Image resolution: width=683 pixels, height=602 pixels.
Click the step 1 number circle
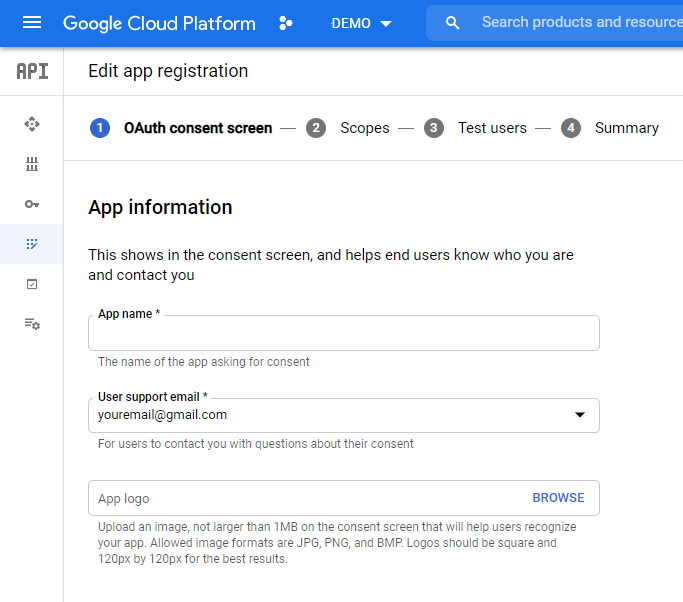[100, 128]
